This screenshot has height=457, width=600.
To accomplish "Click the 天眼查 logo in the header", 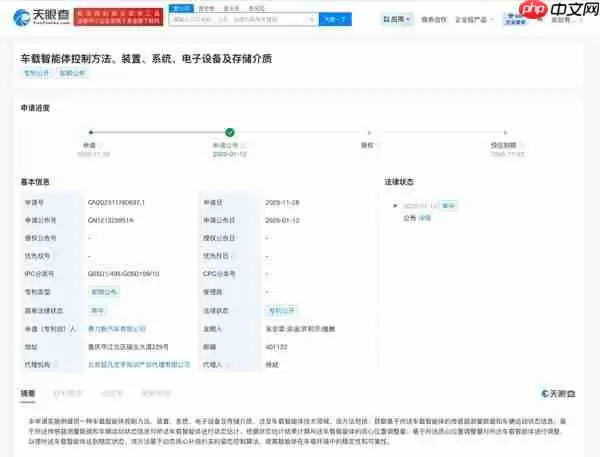I will (x=41, y=16).
